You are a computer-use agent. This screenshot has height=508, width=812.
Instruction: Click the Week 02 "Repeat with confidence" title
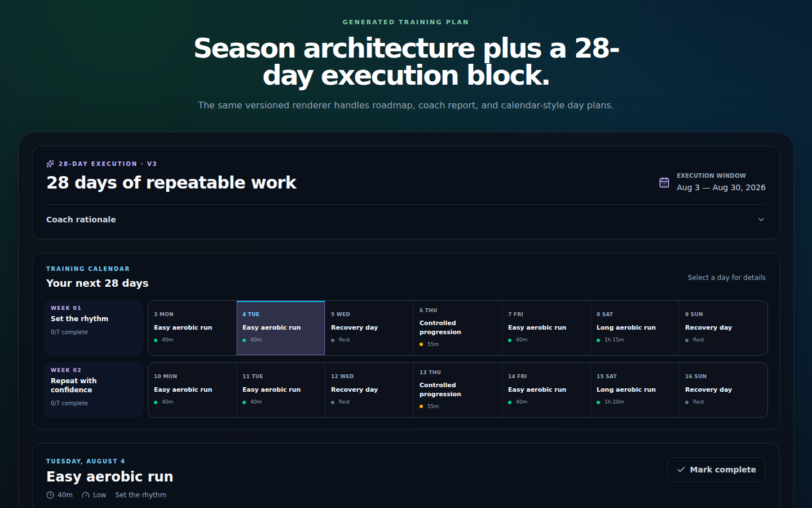[x=74, y=386]
